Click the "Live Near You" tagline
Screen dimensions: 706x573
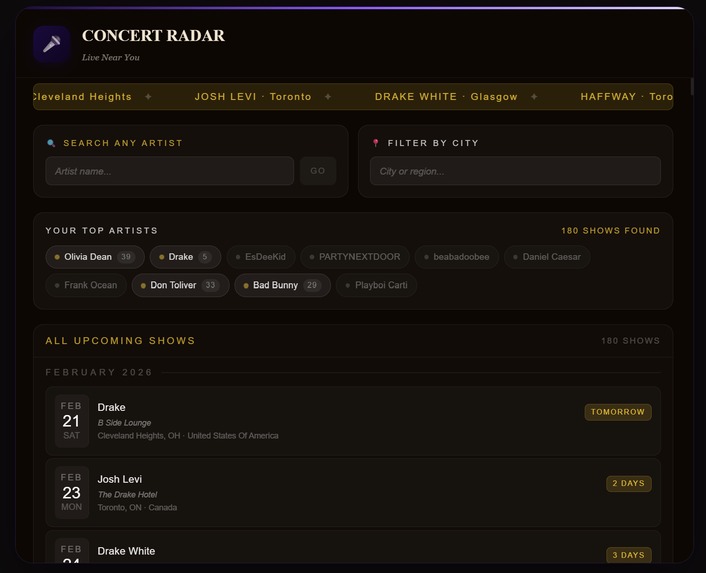pos(111,58)
